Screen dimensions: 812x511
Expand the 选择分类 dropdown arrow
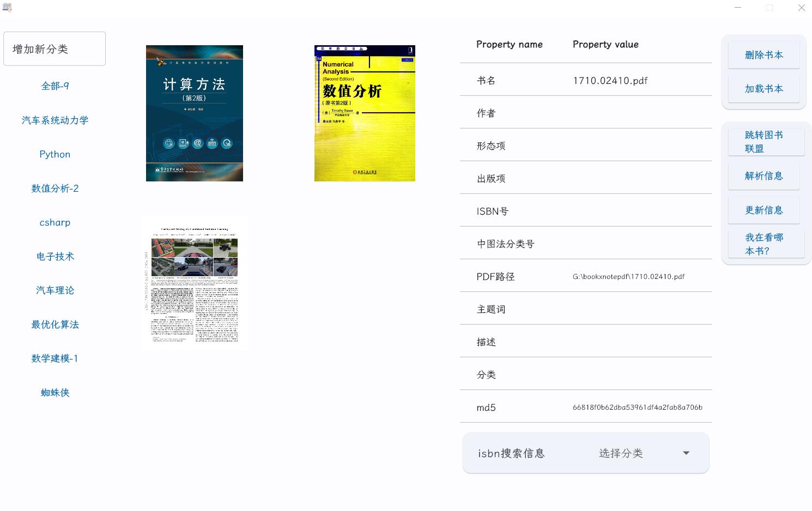(686, 453)
